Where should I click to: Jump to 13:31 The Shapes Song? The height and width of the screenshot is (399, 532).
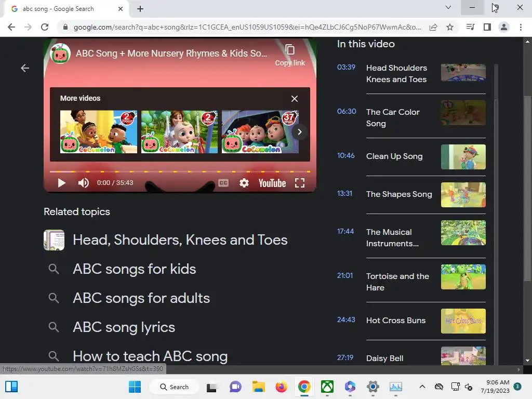411,194
